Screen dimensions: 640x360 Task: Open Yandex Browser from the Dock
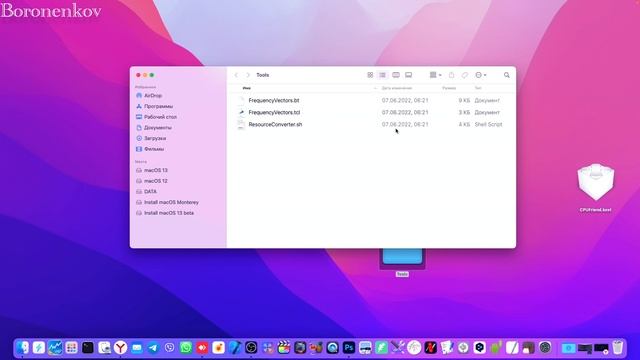click(120, 348)
